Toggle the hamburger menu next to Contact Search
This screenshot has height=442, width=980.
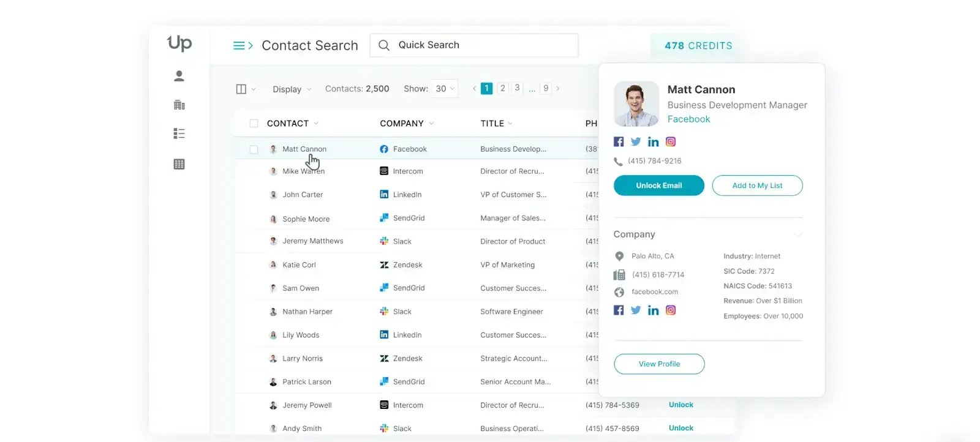click(x=243, y=46)
